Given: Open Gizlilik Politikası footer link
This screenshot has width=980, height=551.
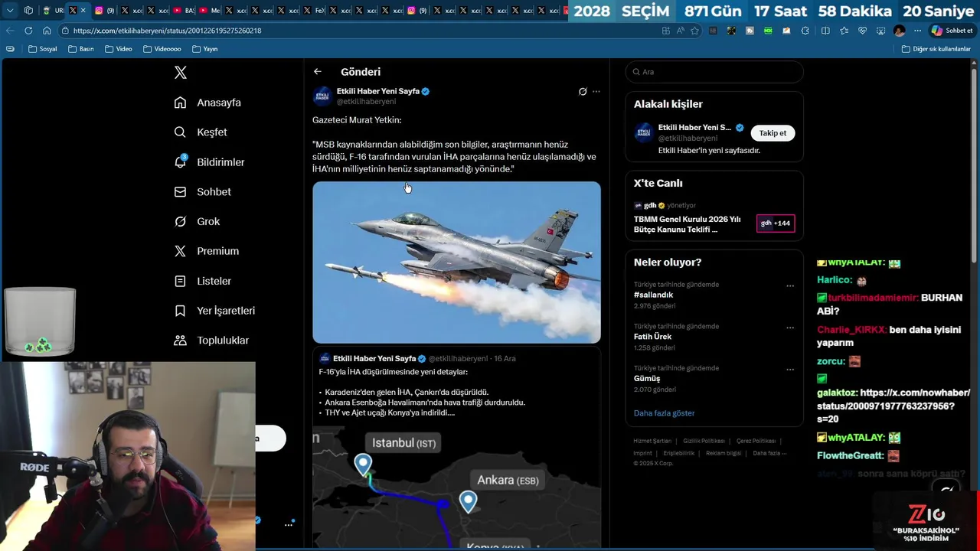Looking at the screenshot, I should [x=704, y=441].
